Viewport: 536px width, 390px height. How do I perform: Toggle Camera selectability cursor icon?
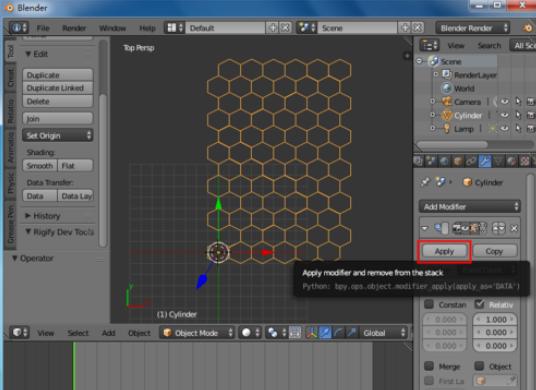(518, 102)
